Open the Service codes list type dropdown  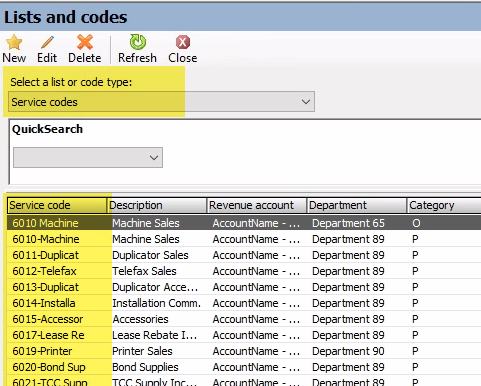pos(161,102)
